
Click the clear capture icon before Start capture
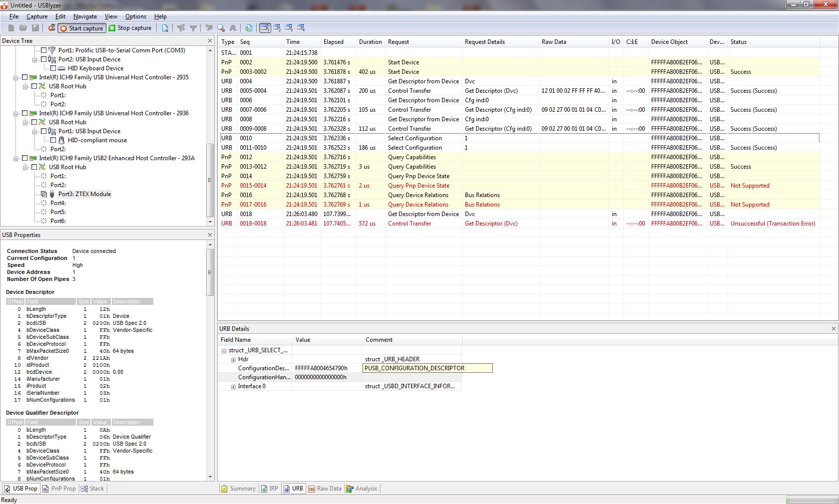[51, 28]
